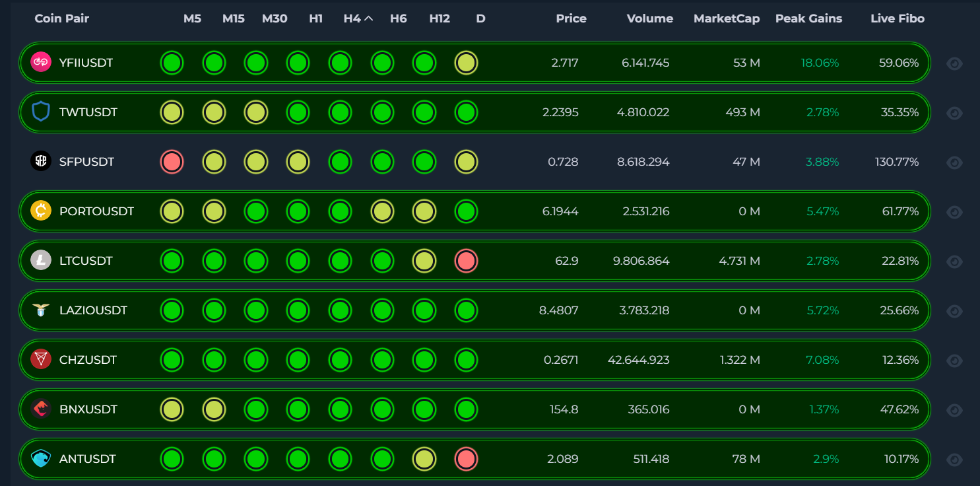Toggle the eye icon for PORTOUSDT
Viewport: 980px width, 486px height.
click(x=954, y=212)
